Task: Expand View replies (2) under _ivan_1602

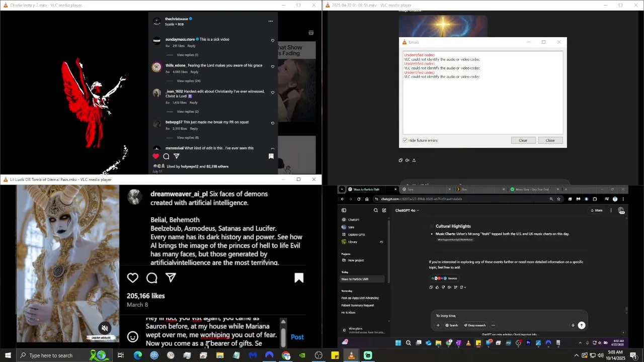Action: [188, 112]
